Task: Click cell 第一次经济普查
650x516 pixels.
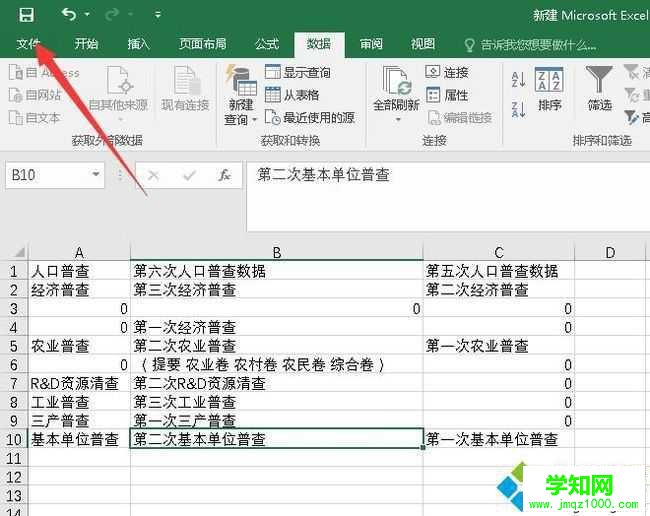Action: pos(277,327)
